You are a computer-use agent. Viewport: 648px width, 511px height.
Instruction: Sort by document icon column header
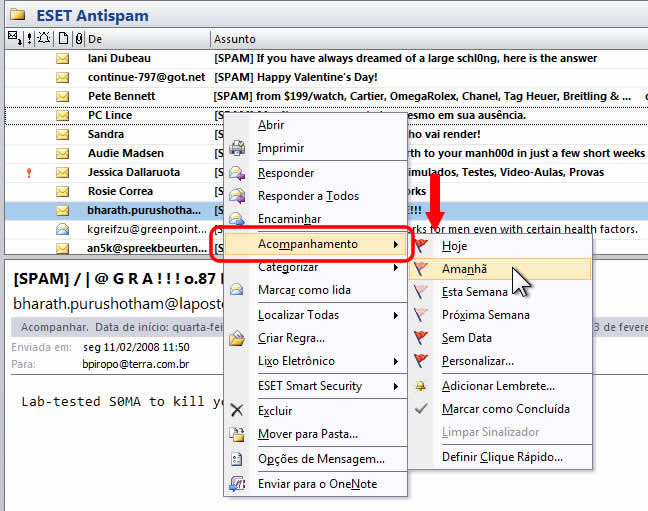[x=63, y=39]
